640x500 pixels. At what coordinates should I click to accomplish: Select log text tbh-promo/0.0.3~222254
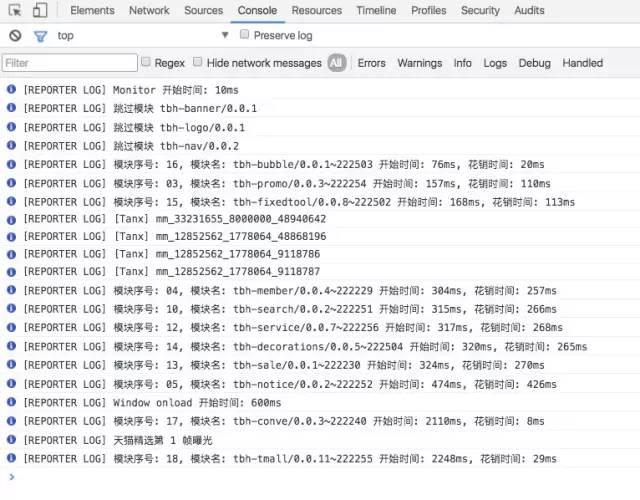pyautogui.click(x=300, y=184)
